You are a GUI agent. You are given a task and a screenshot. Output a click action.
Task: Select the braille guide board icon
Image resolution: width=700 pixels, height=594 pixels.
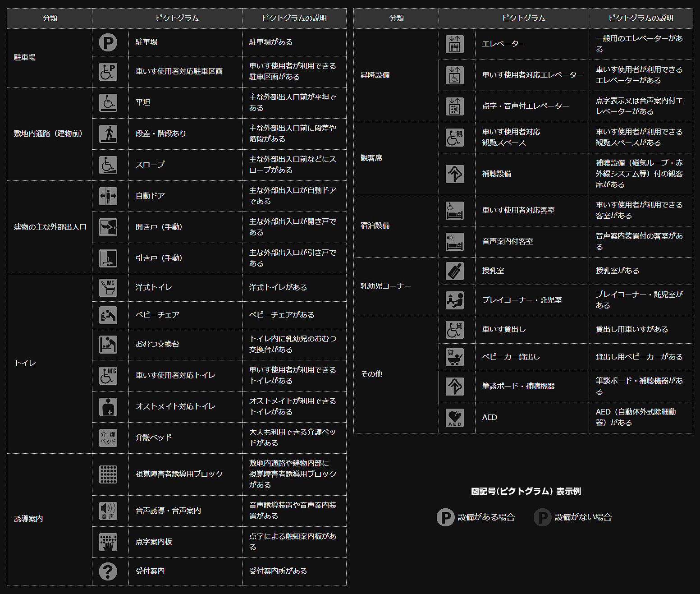(x=108, y=542)
